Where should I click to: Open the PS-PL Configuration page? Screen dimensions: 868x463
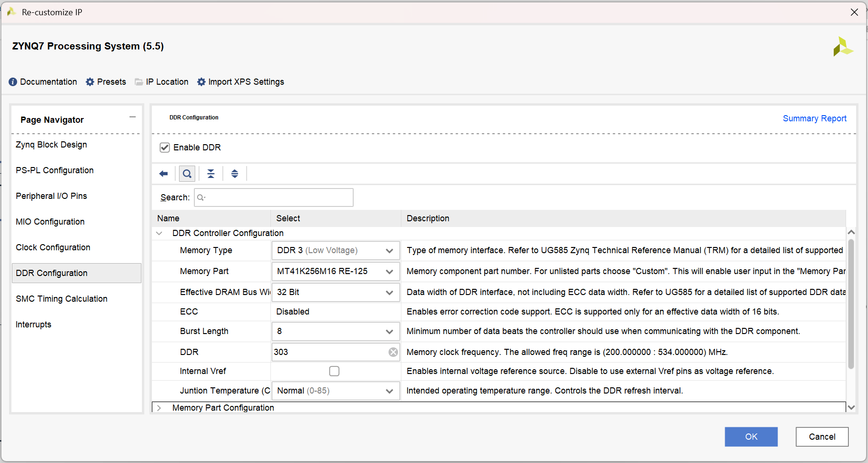coord(55,170)
